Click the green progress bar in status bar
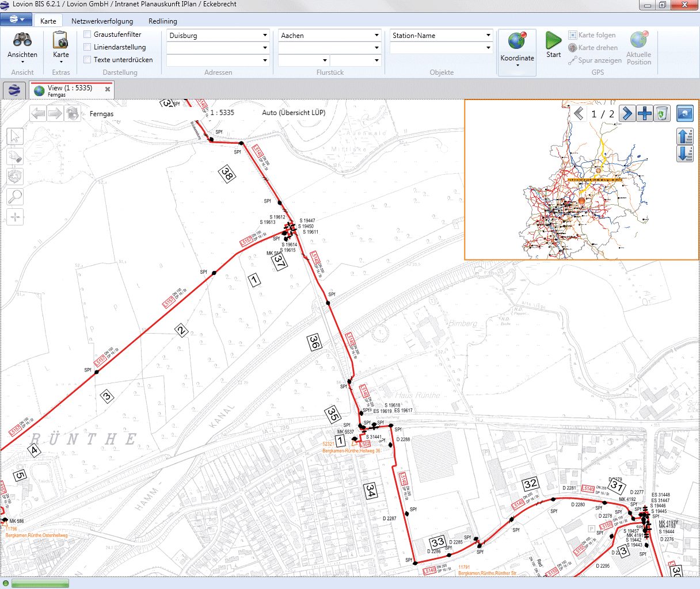 click(x=40, y=584)
